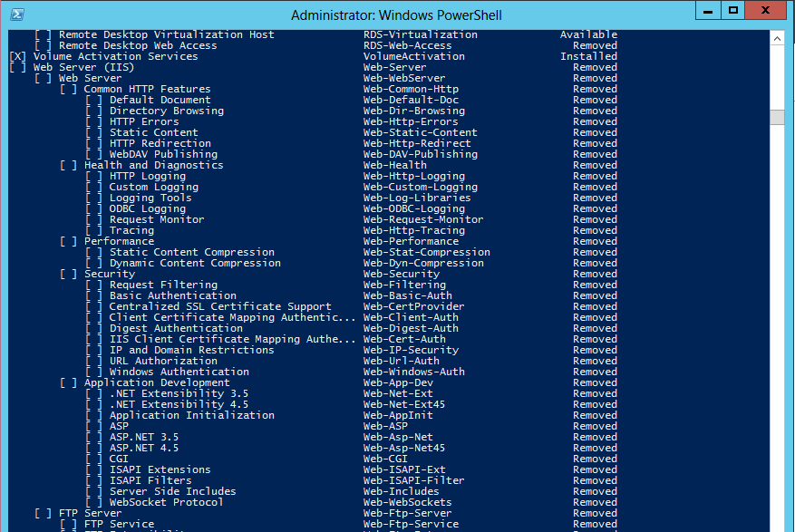Click the vertical scrollbar thumb

[777, 117]
